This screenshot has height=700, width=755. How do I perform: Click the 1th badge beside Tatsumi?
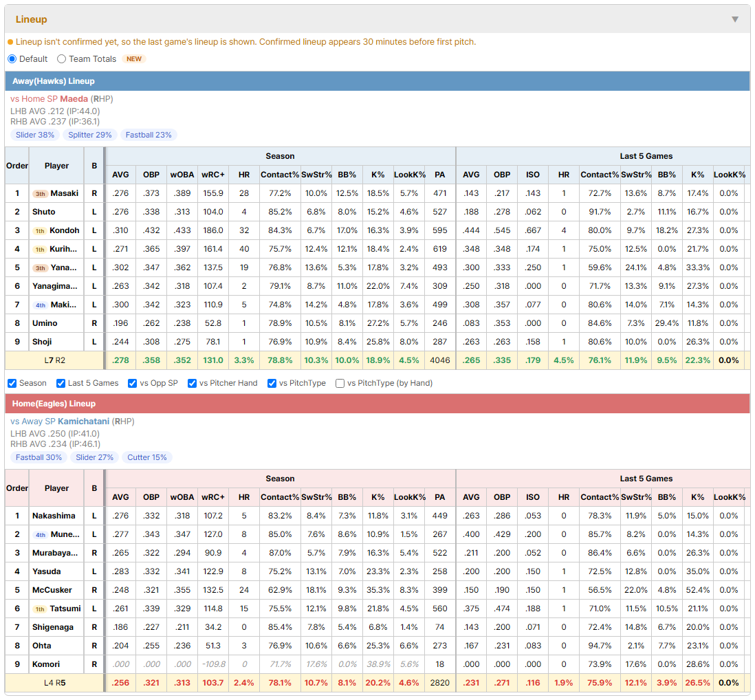coord(40,609)
